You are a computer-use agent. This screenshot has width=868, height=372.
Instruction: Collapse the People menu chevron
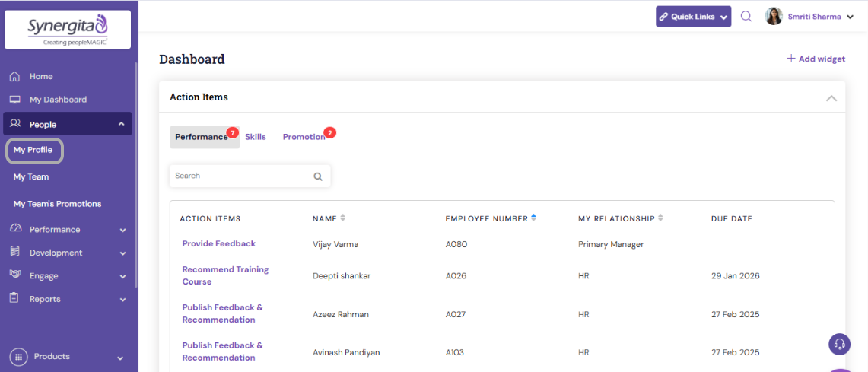(122, 125)
